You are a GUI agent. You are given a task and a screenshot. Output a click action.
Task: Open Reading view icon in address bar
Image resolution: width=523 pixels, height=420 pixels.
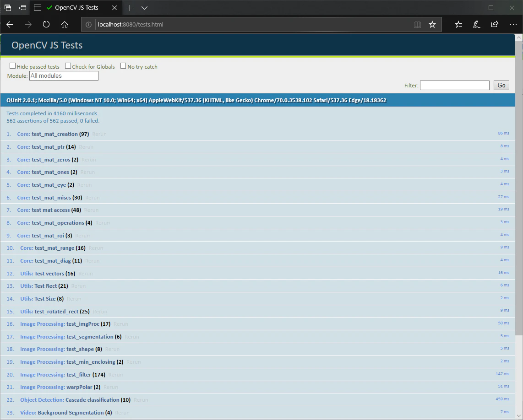pos(417,24)
